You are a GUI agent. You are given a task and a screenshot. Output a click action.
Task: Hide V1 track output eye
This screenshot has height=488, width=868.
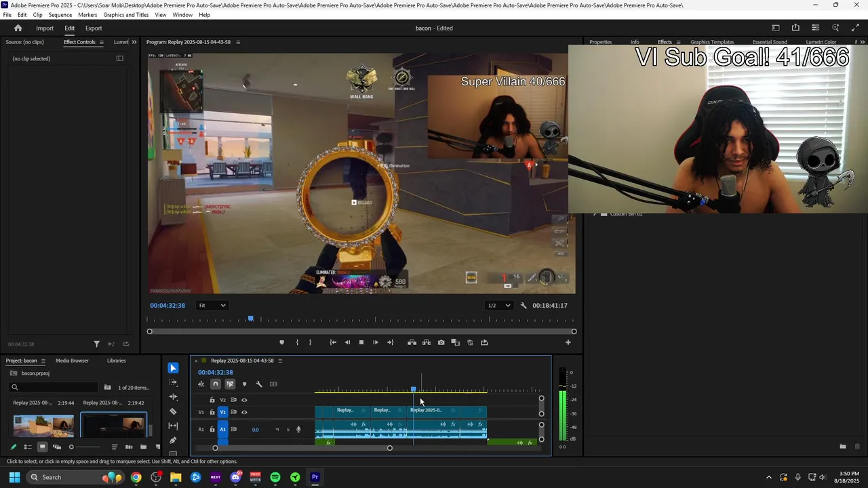tap(244, 412)
